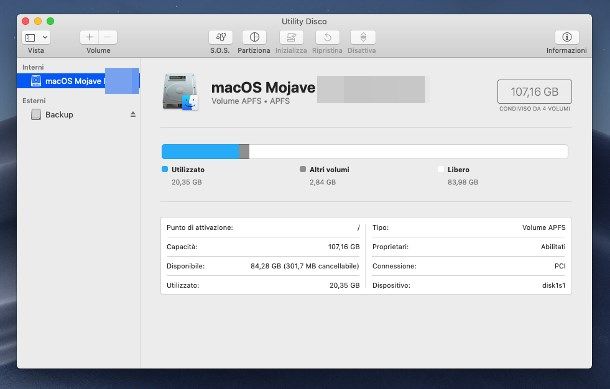Click the macOS Mojave sidebar volume icon
610x389 pixels.
pyautogui.click(x=36, y=81)
